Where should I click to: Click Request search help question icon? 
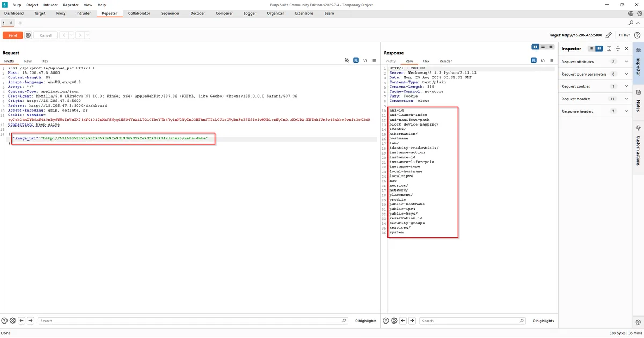[x=4, y=320]
